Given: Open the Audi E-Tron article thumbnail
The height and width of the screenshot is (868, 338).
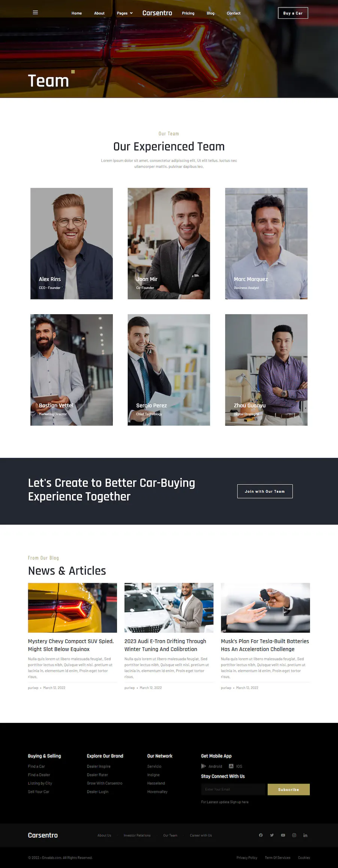Looking at the screenshot, I should (x=169, y=607).
